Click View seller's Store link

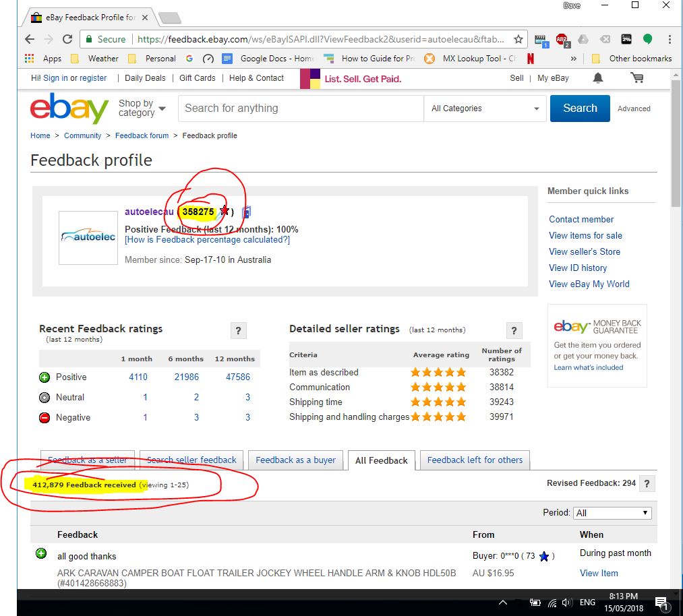pyautogui.click(x=585, y=251)
